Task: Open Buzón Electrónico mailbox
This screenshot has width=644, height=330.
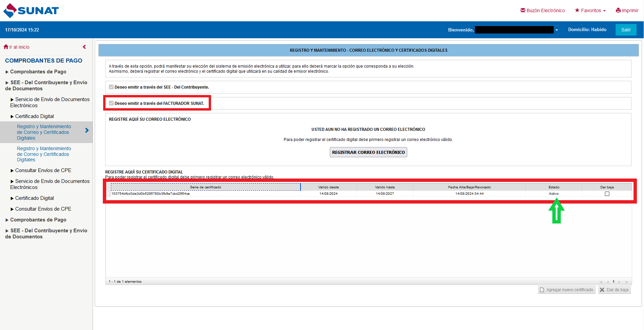Action: 543,10
